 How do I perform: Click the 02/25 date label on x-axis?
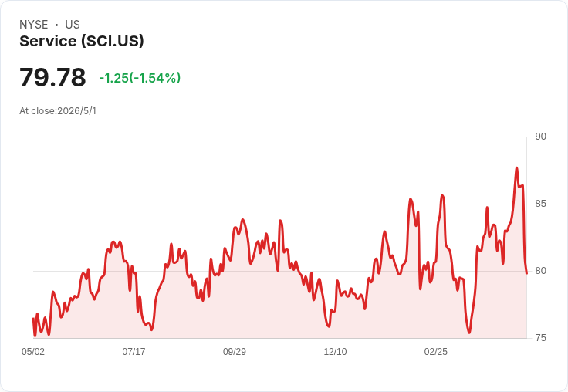436,351
